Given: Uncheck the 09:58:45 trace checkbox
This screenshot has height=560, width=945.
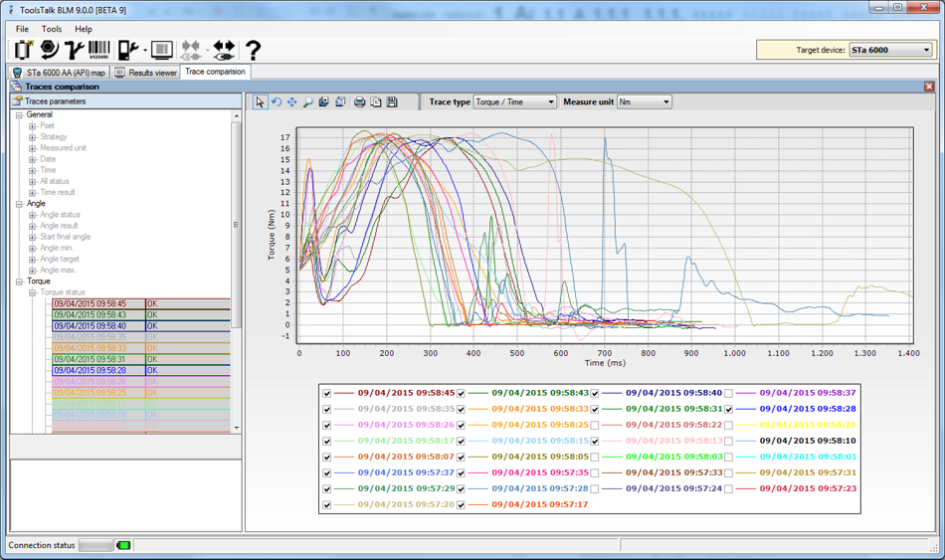Looking at the screenshot, I should click(x=326, y=393).
